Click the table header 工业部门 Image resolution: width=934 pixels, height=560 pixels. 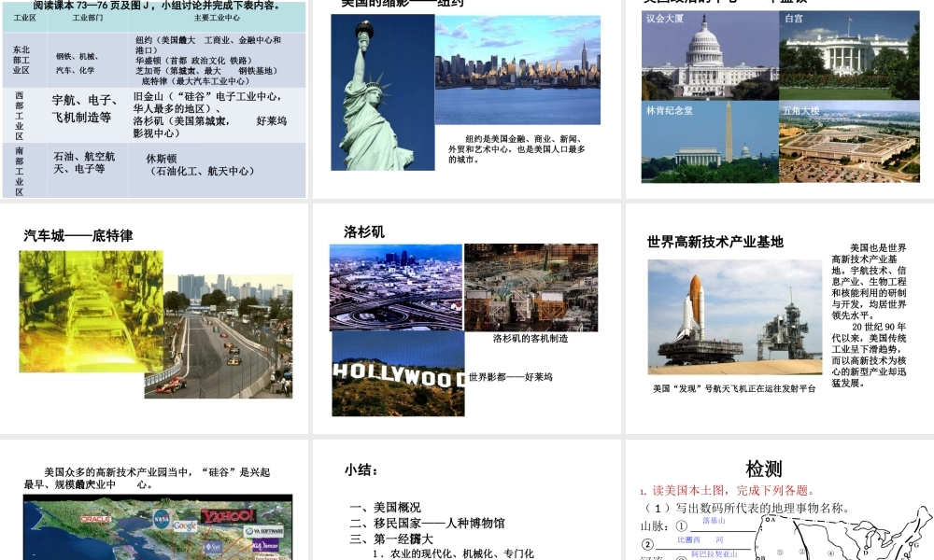[88, 18]
